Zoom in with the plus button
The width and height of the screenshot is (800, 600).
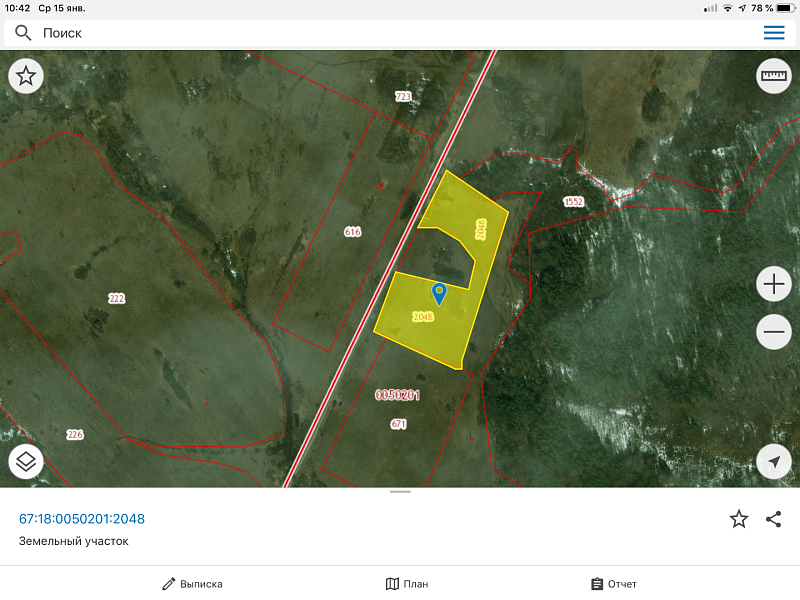pos(774,285)
